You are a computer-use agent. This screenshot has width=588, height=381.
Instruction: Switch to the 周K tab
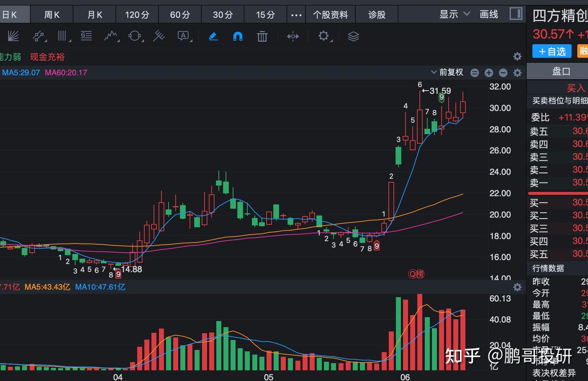tap(52, 15)
